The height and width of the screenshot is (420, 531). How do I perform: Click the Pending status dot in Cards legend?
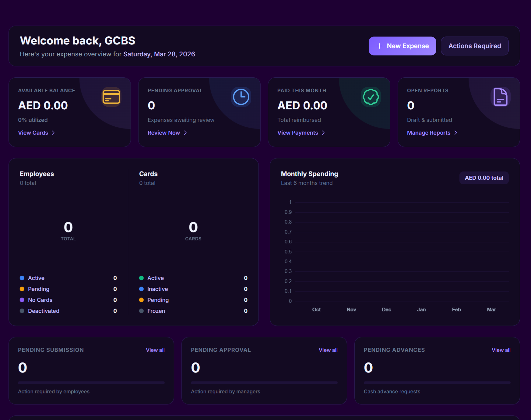[x=141, y=300]
